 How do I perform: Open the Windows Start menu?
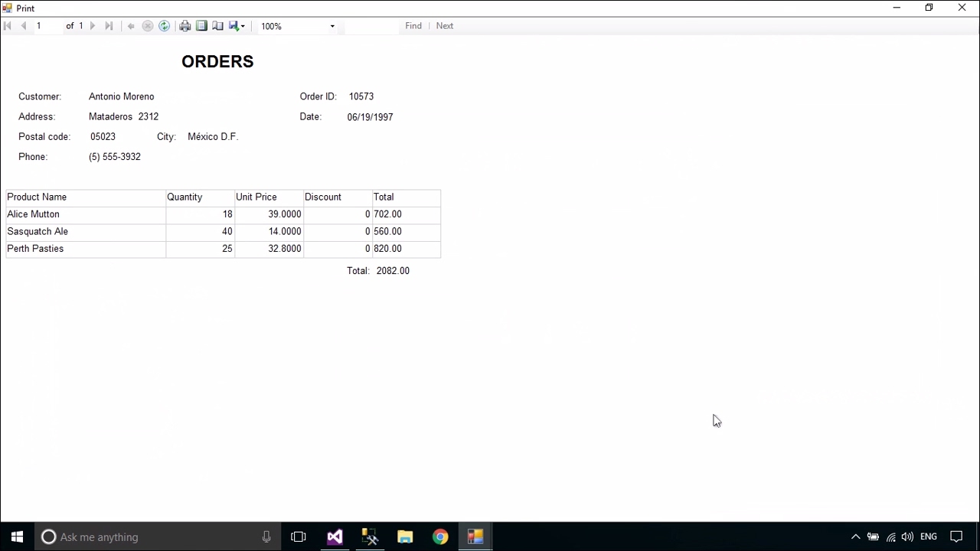click(17, 536)
